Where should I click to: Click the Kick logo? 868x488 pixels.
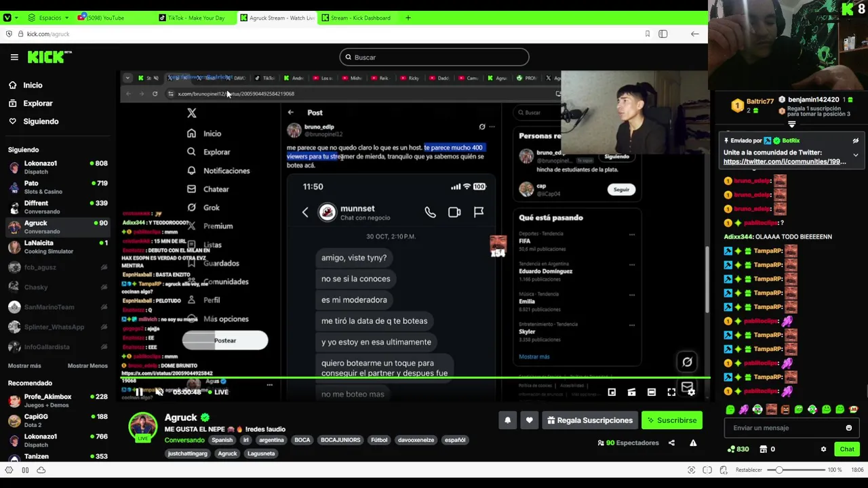pos(50,57)
